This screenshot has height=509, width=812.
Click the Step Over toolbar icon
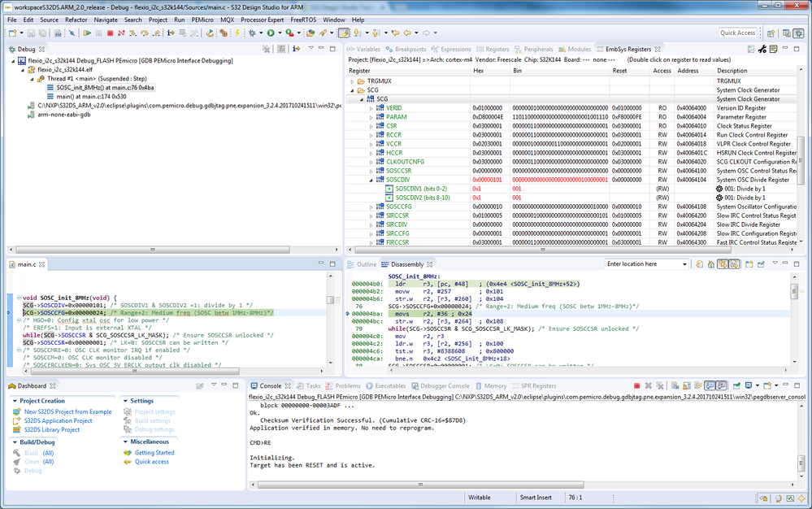tap(144, 33)
